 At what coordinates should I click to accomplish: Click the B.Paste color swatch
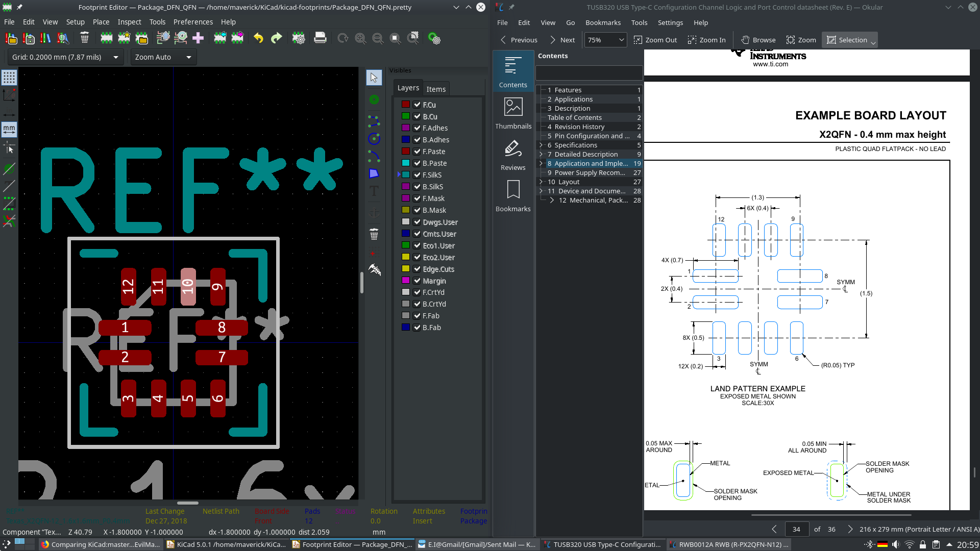(406, 163)
